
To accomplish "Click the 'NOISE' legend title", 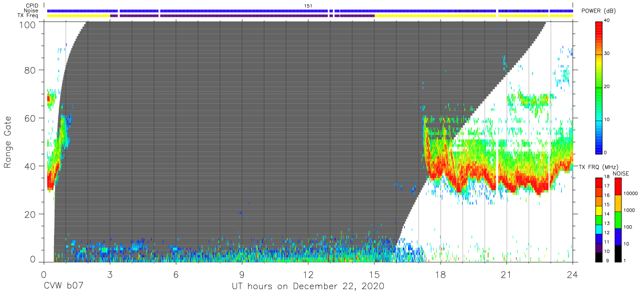I will (x=621, y=173).
